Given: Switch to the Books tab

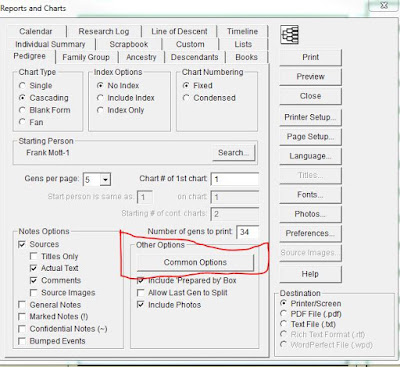Looking at the screenshot, I should 246,57.
